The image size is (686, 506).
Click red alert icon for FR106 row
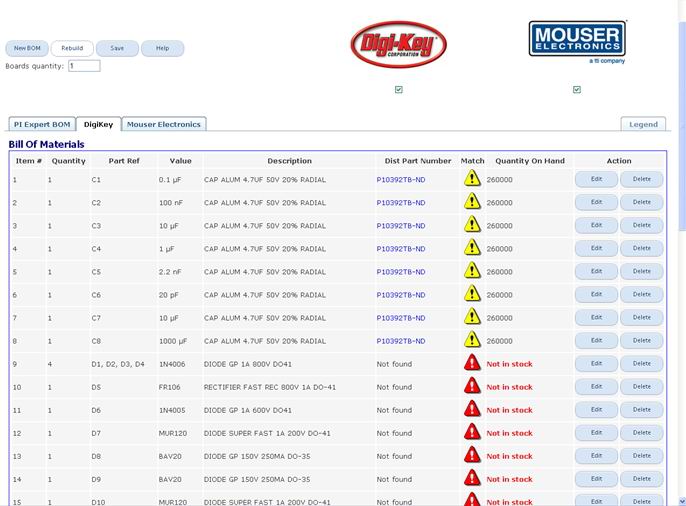472,386
